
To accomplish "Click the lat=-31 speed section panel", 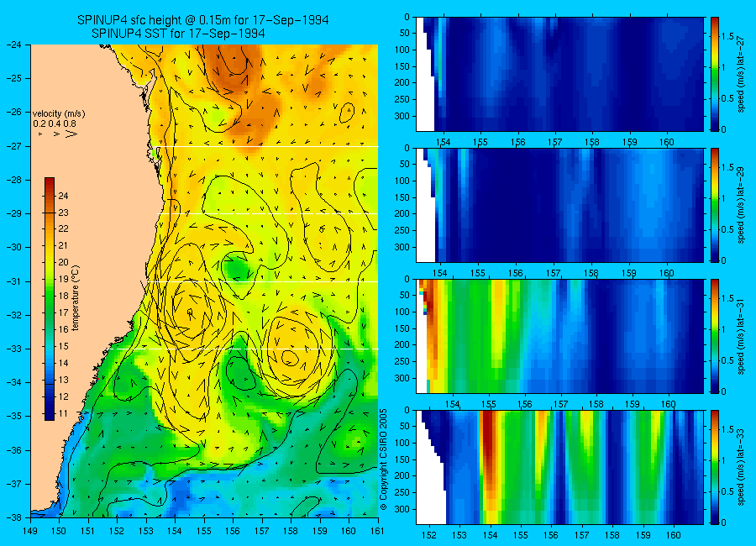I will pos(559,336).
